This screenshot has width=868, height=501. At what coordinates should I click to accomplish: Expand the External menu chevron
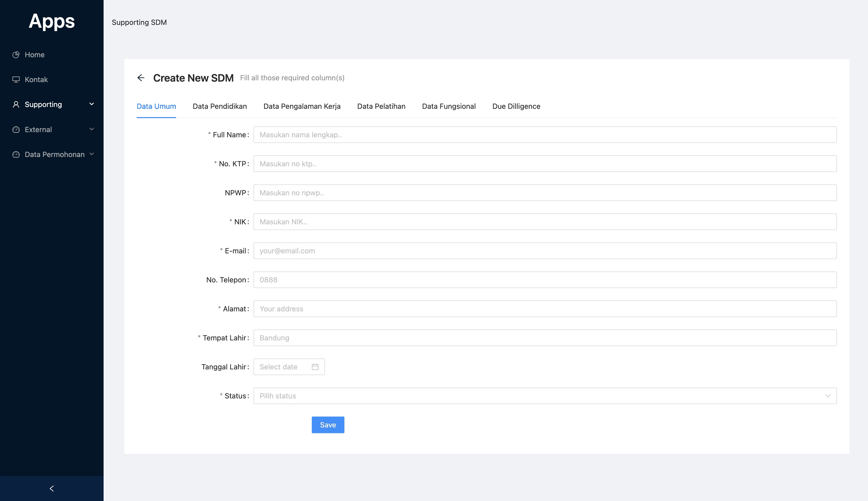pos(91,129)
